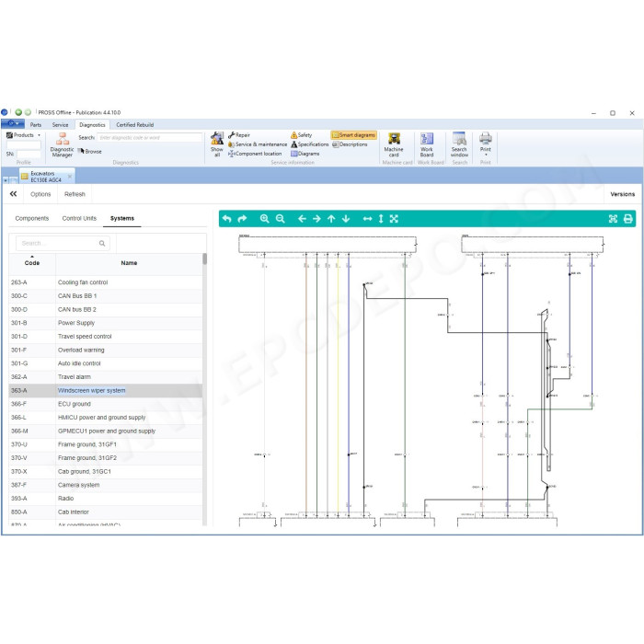Pan diagram right
This screenshot has height=644, width=644.
pyautogui.click(x=316, y=219)
